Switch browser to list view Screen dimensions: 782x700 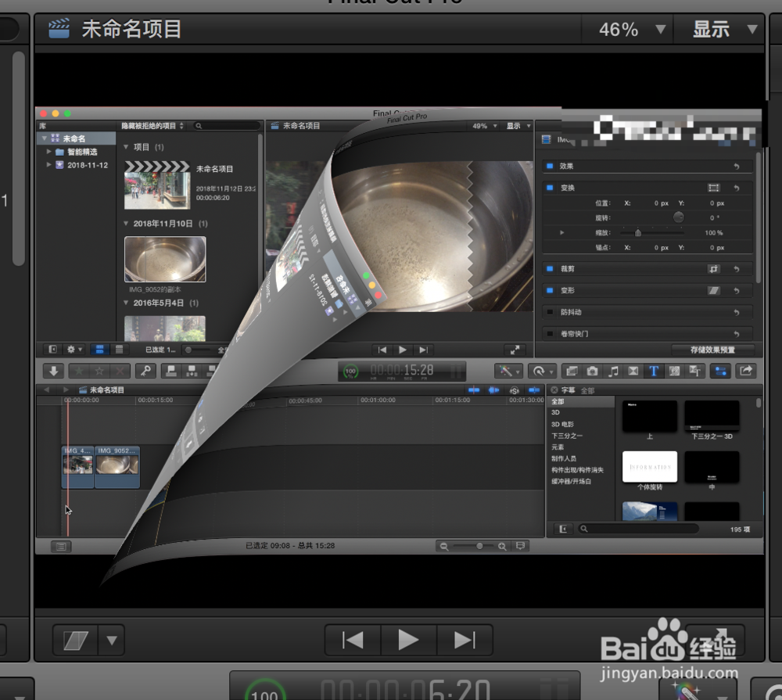tap(119, 350)
